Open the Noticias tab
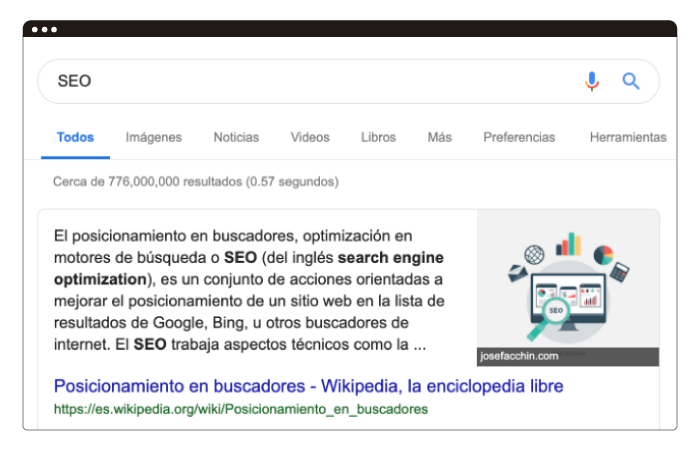Viewport: 700px width, 468px height. click(236, 137)
